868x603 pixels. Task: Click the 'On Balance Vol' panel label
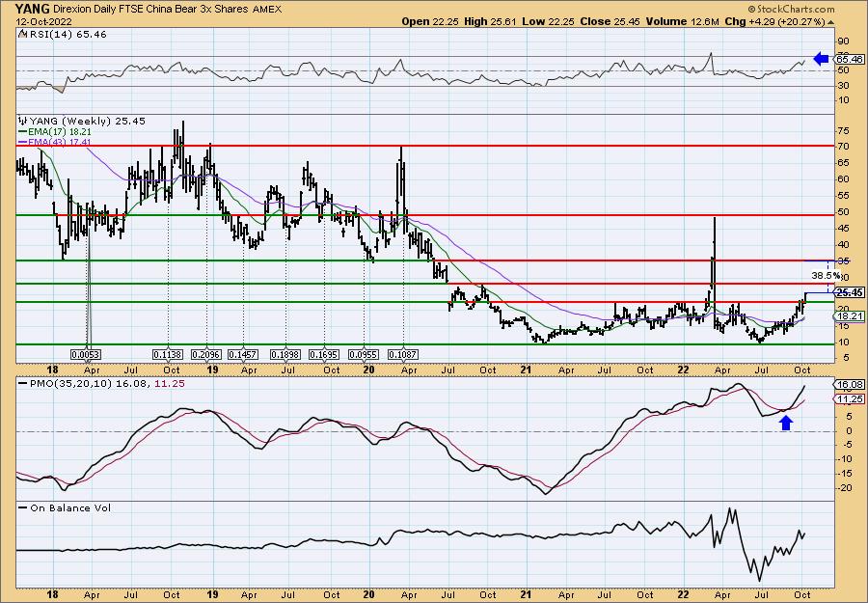coord(70,507)
